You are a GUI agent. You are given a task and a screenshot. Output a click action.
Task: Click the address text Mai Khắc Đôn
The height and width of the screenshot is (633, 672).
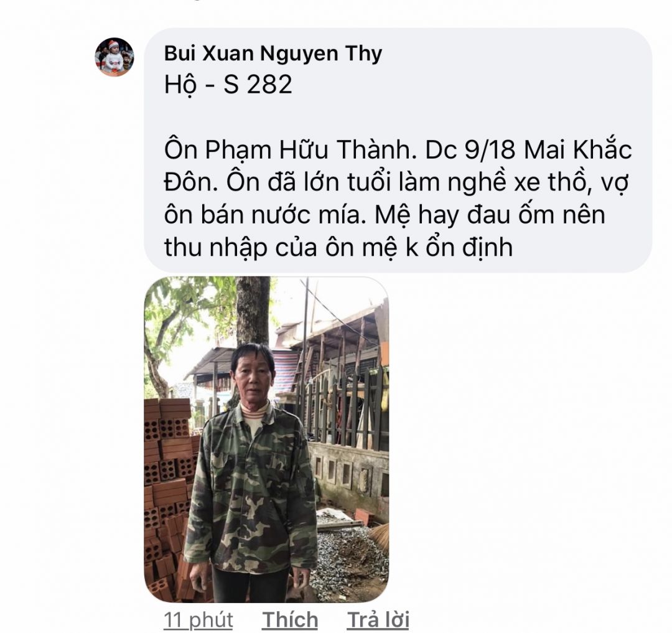pos(398,166)
